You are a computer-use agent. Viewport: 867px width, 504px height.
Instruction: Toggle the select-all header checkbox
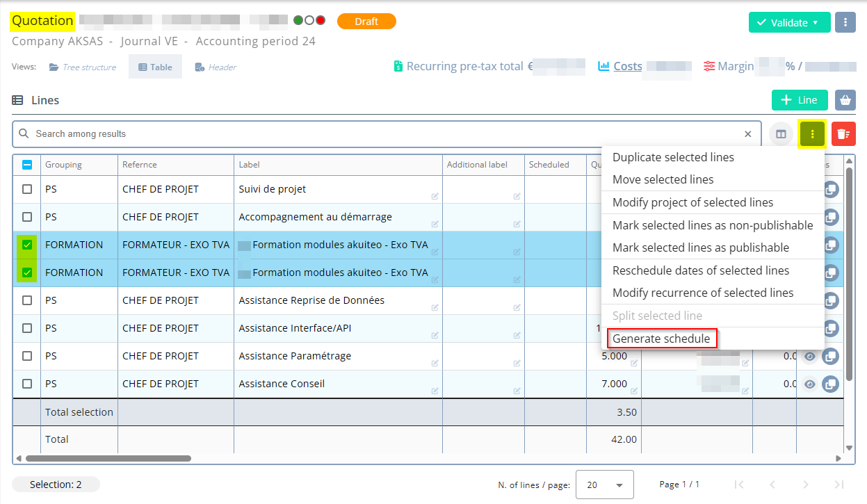click(27, 165)
